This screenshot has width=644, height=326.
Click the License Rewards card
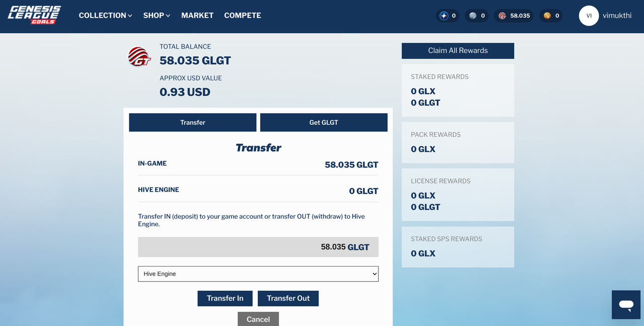pyautogui.click(x=458, y=194)
